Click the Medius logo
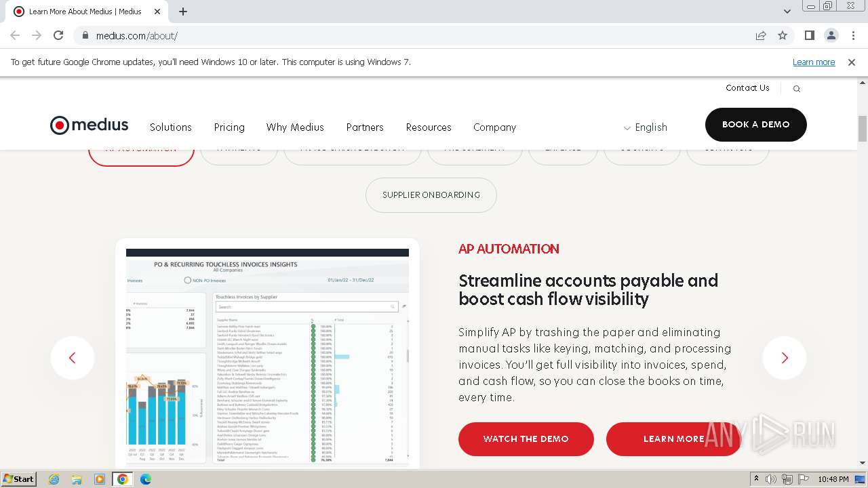The image size is (868, 488). click(89, 125)
